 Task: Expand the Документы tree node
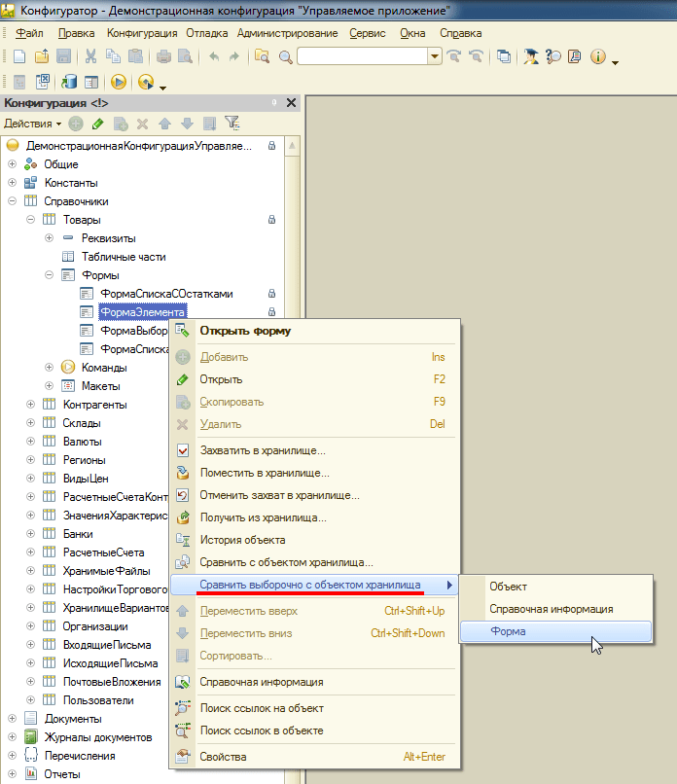point(12,719)
